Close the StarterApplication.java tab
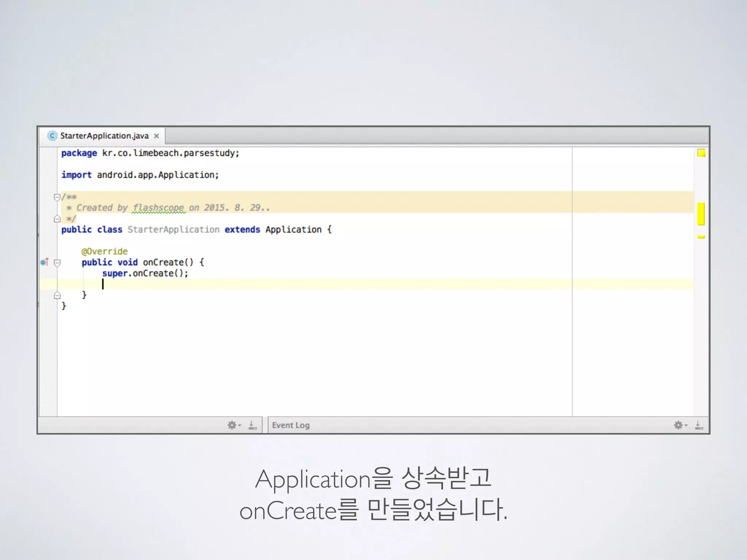Image resolution: width=747 pixels, height=560 pixels. [x=156, y=136]
